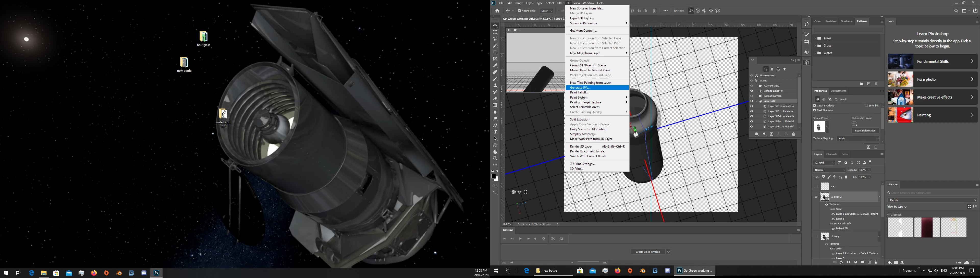Viewport: 980px width, 278px height.
Task: Add layer mask icon in Layers panel
Action: (x=848, y=262)
